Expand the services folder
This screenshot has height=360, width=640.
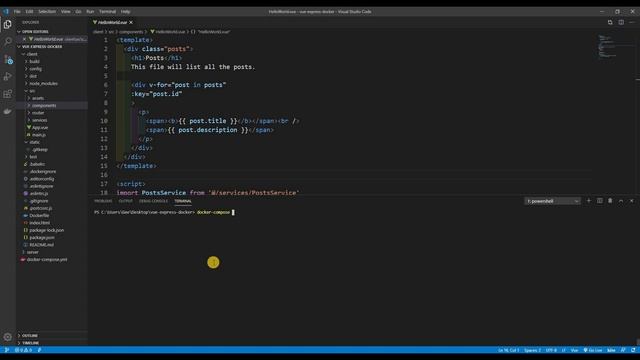tap(39, 120)
